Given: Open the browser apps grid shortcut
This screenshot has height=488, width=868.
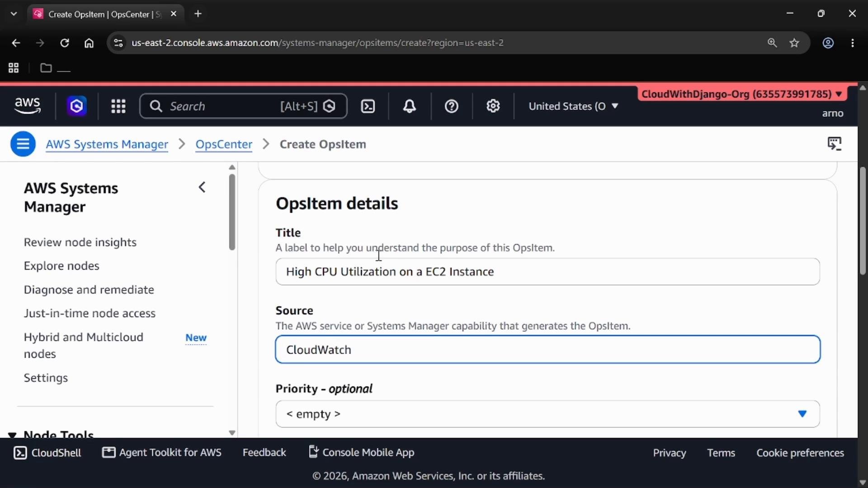Looking at the screenshot, I should (14, 68).
